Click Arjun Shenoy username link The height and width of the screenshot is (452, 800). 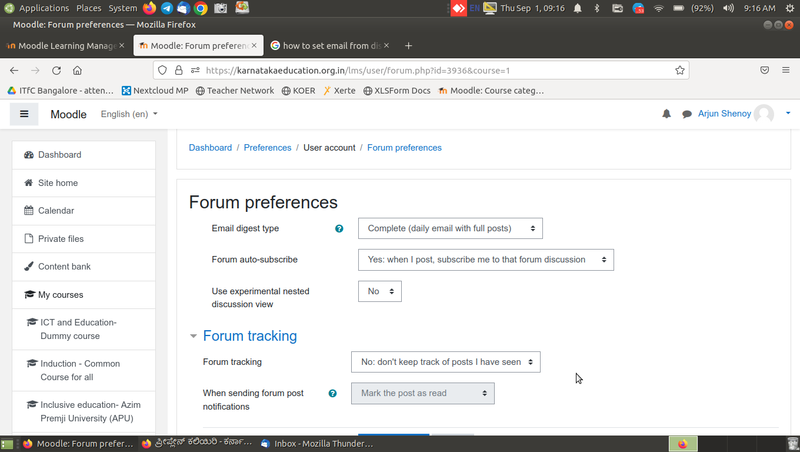click(x=724, y=114)
